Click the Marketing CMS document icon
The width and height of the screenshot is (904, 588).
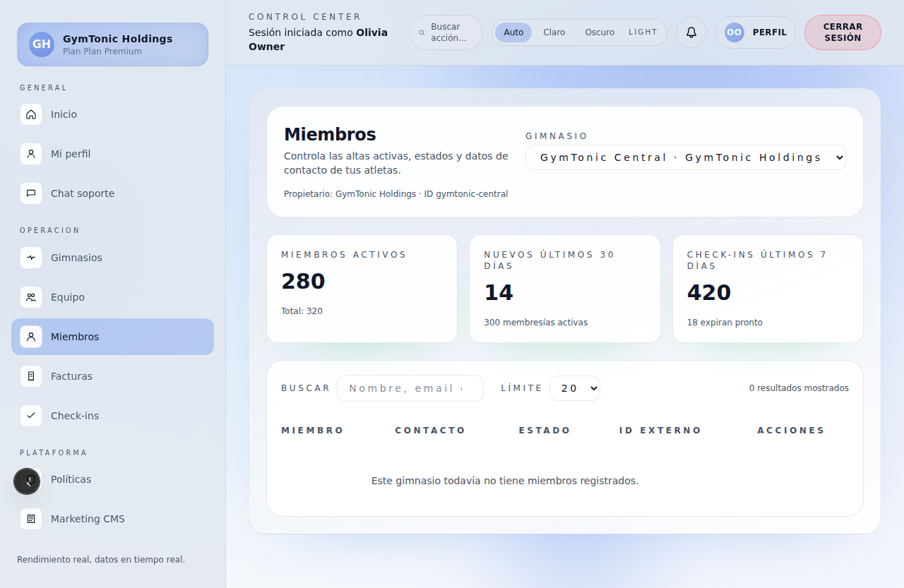click(x=31, y=519)
